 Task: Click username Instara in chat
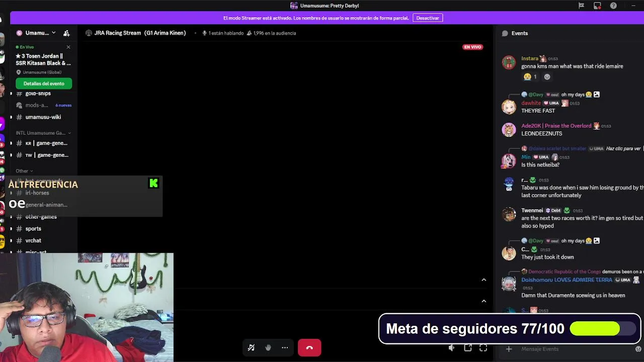tap(530, 59)
